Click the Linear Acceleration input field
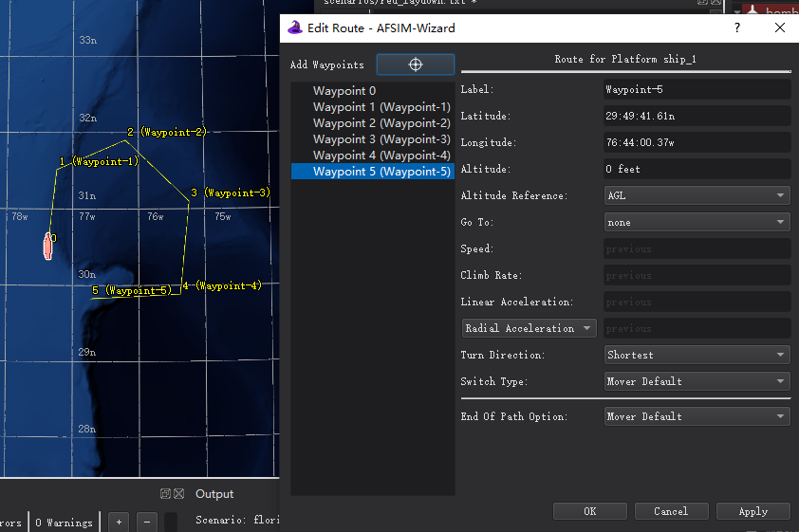Image resolution: width=799 pixels, height=532 pixels. 697,302
